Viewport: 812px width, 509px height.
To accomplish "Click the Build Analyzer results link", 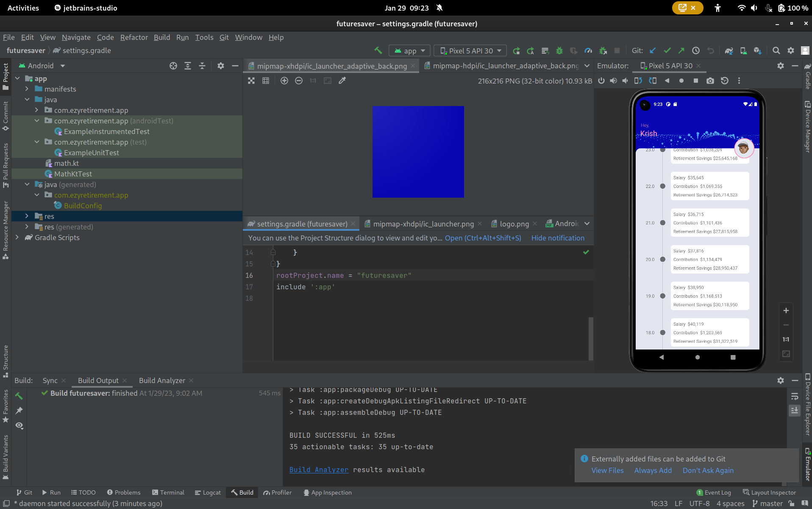I will (x=319, y=470).
